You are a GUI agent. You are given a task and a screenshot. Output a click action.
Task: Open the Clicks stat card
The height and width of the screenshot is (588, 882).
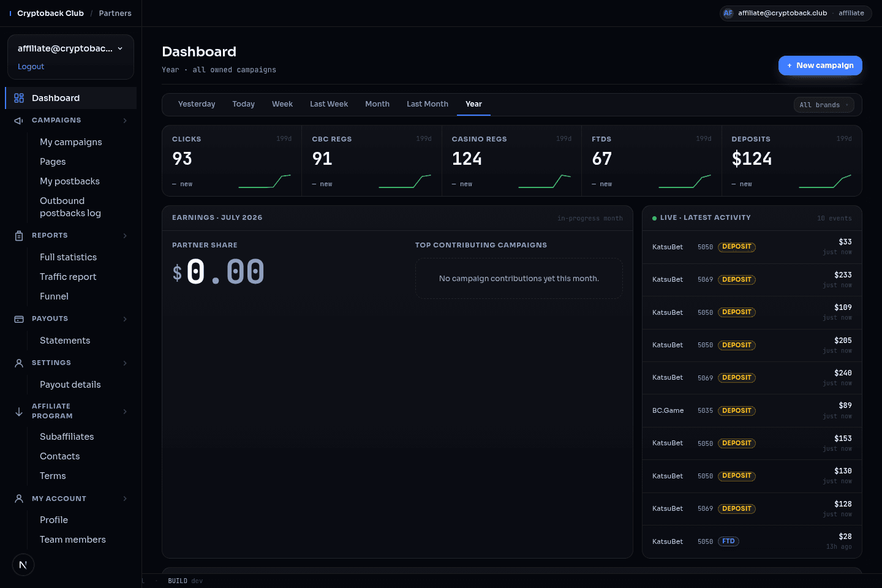tap(232, 161)
